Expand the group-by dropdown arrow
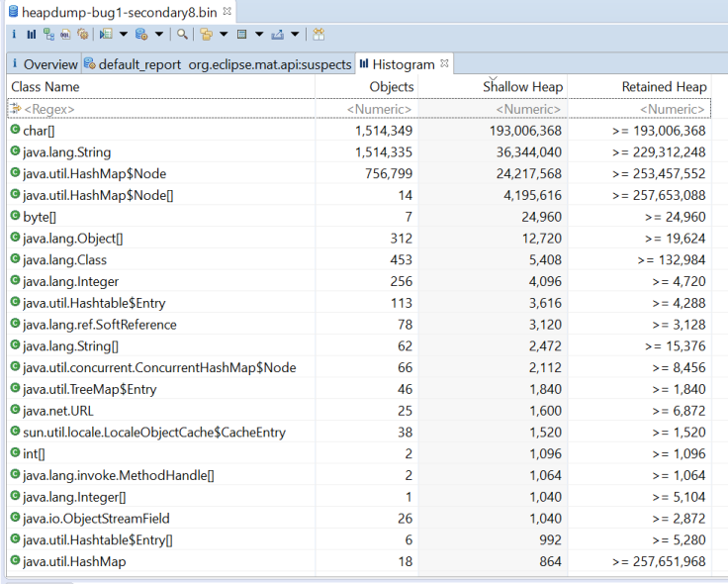 coord(224,34)
